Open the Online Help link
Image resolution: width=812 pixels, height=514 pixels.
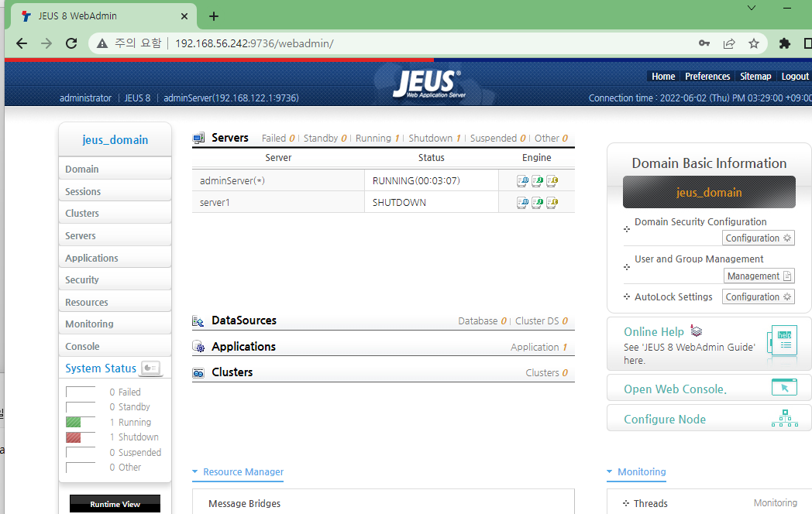point(653,332)
